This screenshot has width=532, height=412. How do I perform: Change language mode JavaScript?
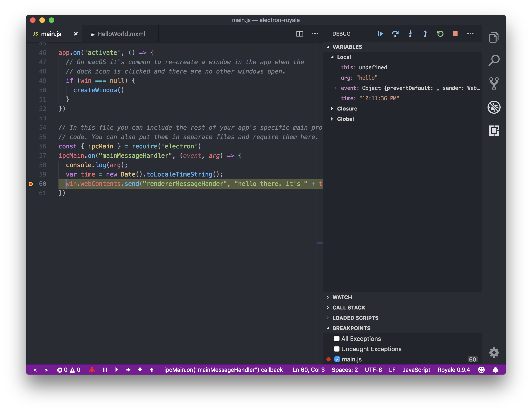(x=416, y=370)
